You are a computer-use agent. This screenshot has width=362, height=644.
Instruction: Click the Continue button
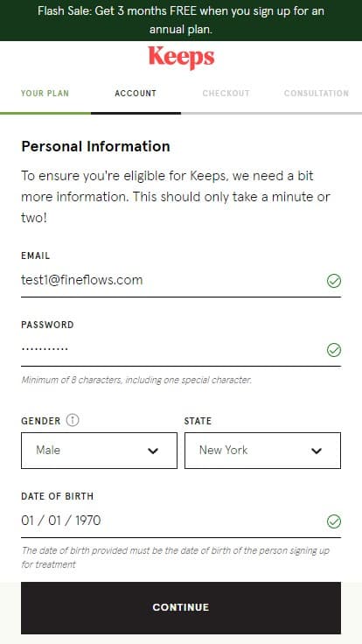pos(181,608)
